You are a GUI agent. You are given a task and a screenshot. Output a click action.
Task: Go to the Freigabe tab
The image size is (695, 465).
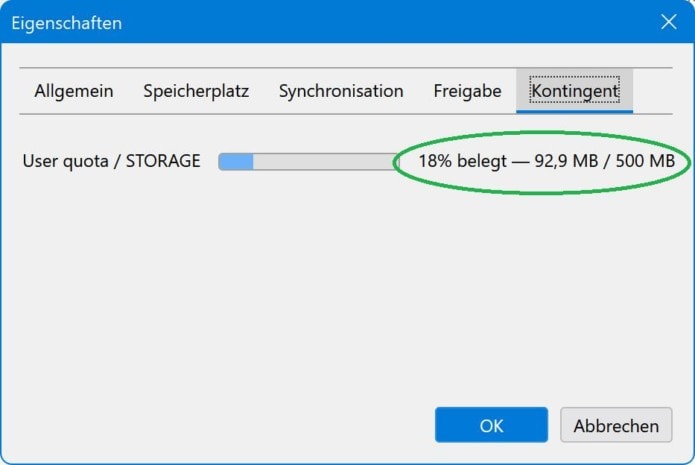[x=467, y=91]
